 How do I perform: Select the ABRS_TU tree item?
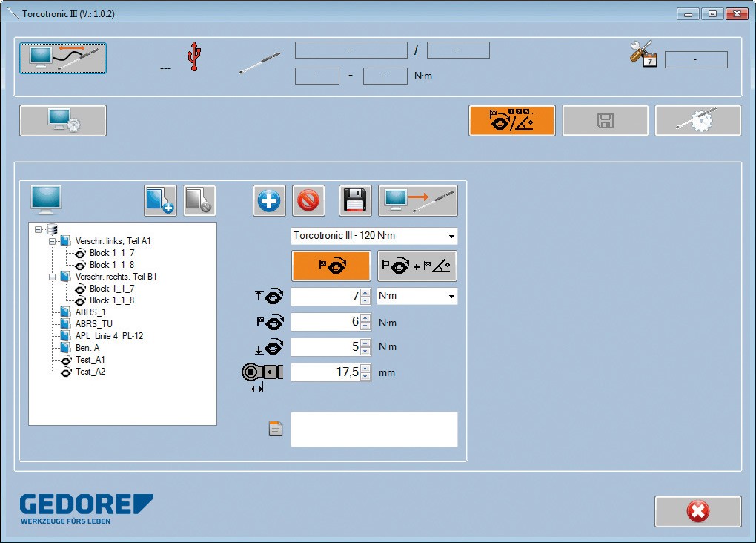(x=93, y=324)
